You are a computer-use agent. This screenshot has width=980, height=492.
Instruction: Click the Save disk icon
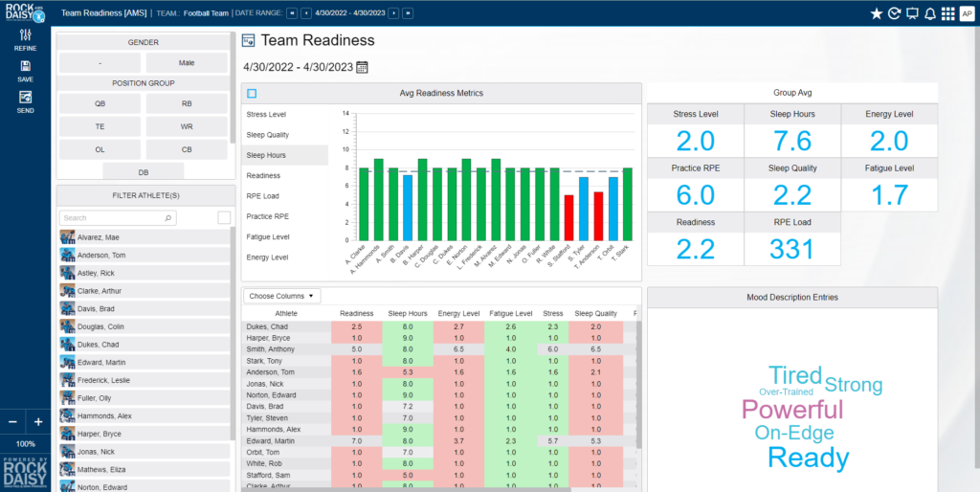pos(26,66)
